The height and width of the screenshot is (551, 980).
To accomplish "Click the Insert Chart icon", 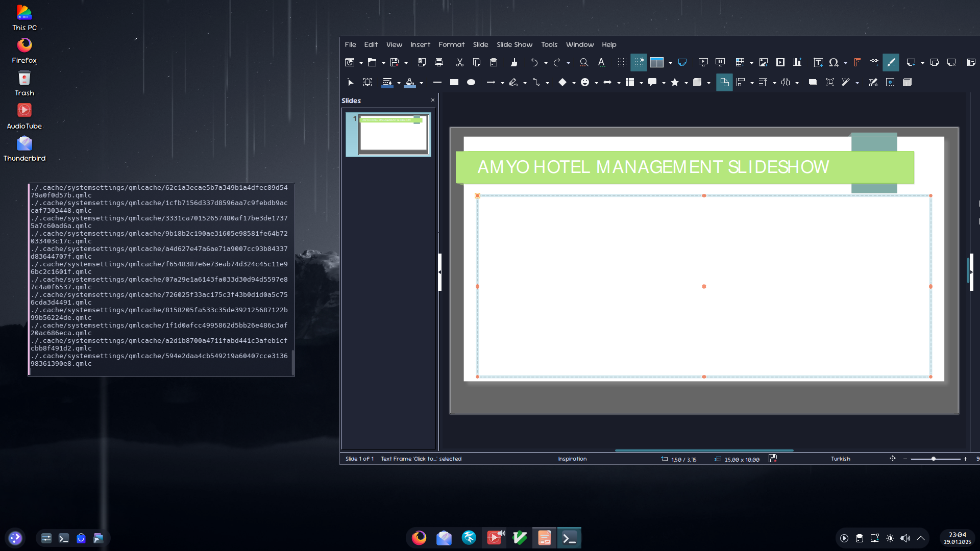I will [x=797, y=62].
